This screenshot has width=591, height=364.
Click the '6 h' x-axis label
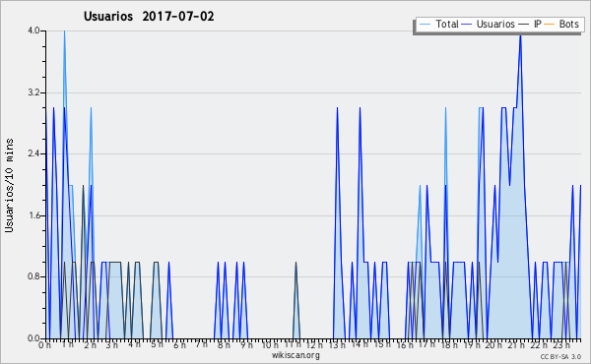[179, 344]
